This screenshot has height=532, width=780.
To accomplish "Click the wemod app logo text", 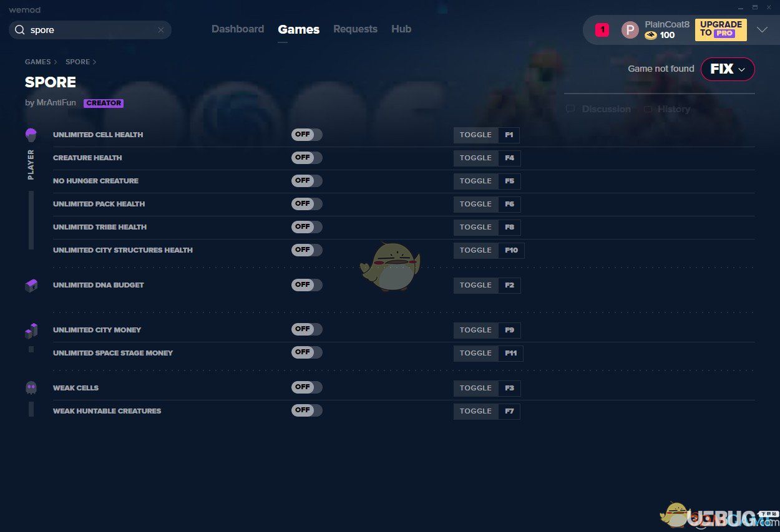I will click(x=25, y=10).
